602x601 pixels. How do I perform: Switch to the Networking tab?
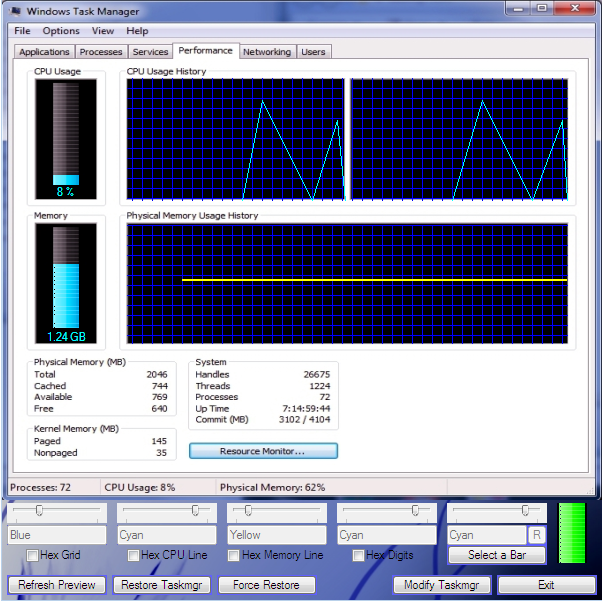[267, 52]
